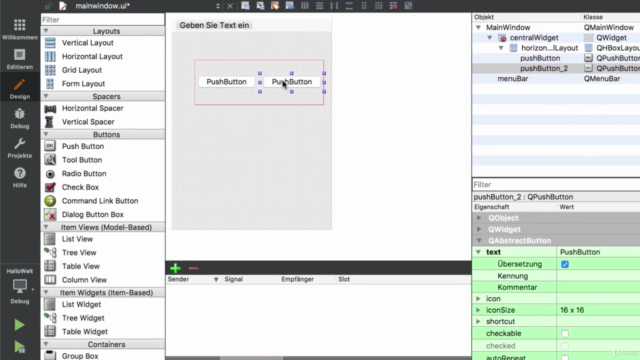
Task: Open the HalloWelt kit selector monitor icon
Action: (x=20, y=286)
